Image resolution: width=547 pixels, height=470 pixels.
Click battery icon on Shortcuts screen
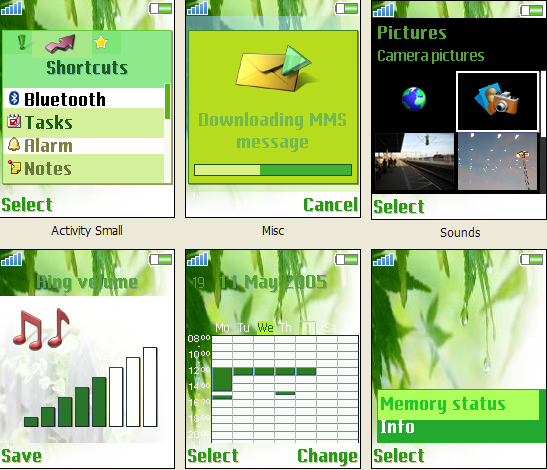(x=161, y=8)
